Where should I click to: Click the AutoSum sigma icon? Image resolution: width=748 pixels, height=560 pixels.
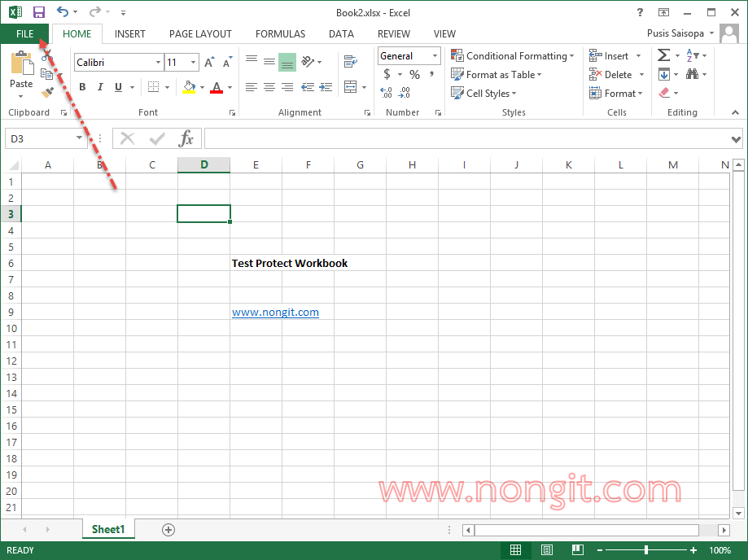point(664,55)
